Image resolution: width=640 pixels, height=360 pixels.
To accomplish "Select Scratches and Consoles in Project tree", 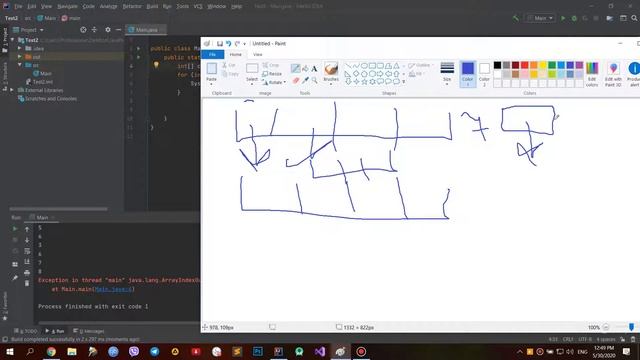I will [x=47, y=98].
